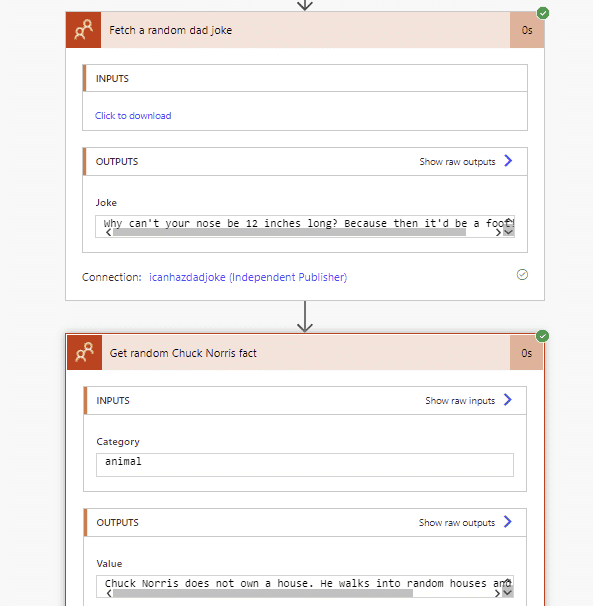The image size is (593, 606).
Task: Click green success checkmark on dad joke step
Action: 543,13
